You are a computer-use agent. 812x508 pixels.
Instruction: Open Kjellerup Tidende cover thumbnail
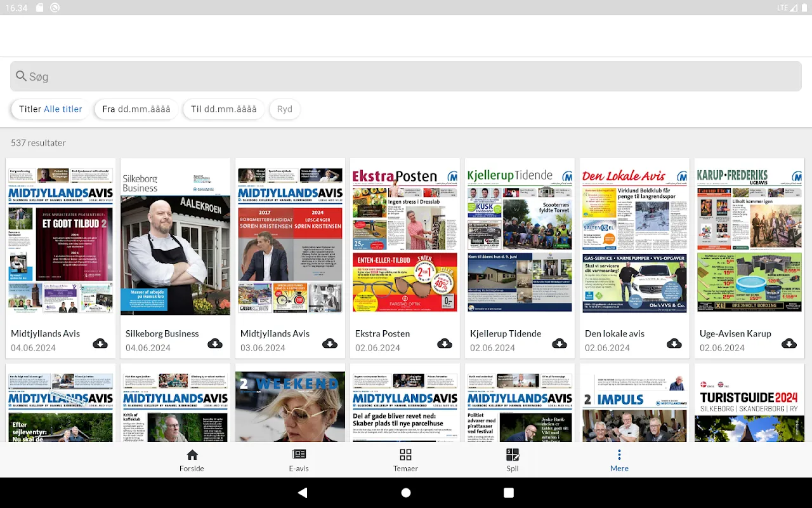(x=520, y=241)
